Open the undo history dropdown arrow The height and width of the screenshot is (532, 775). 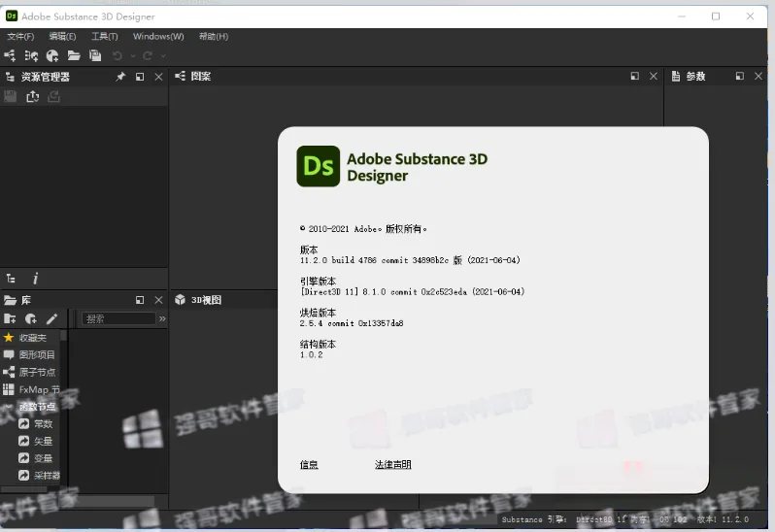click(x=133, y=56)
